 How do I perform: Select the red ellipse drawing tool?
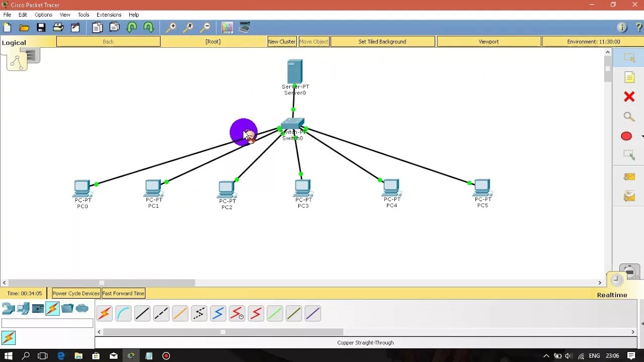coord(626,136)
